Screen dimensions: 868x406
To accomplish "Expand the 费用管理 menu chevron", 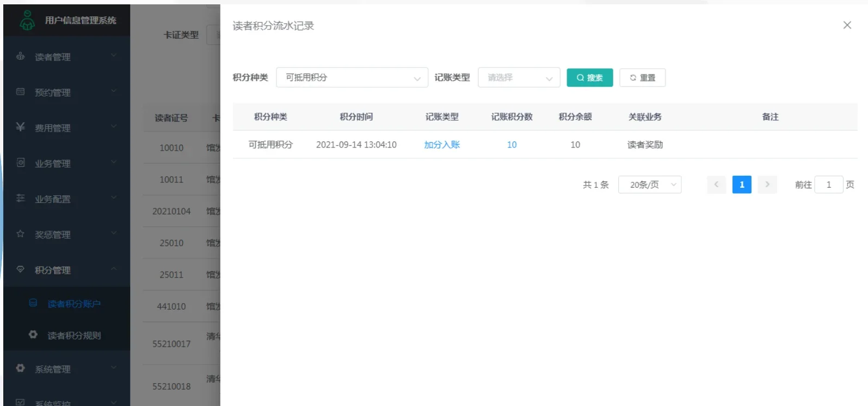I will click(114, 126).
